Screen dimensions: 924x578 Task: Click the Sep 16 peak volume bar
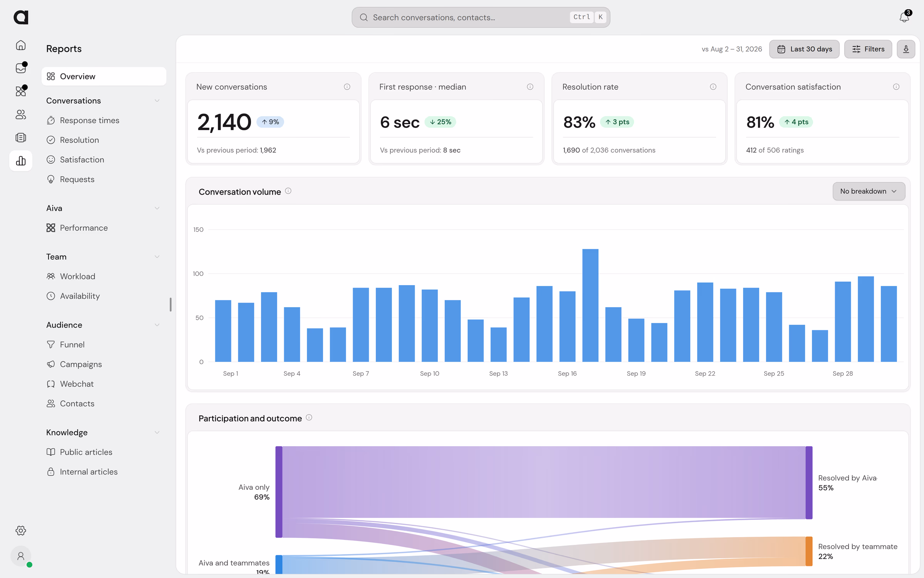coord(590,305)
